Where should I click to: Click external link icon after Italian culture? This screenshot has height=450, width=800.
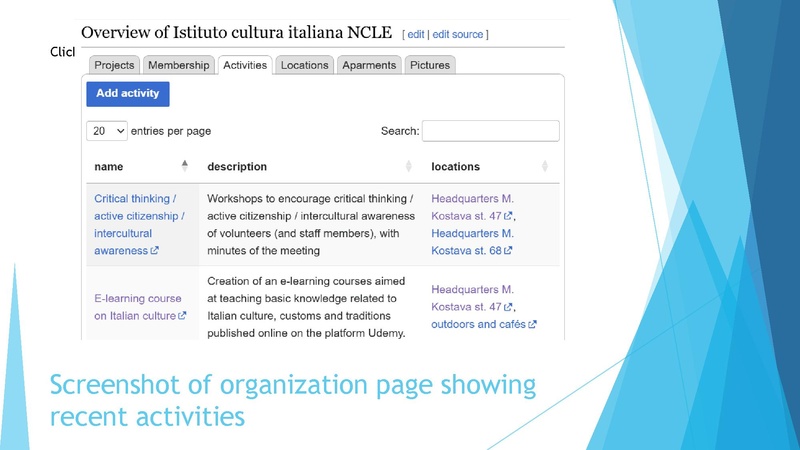pyautogui.click(x=182, y=317)
